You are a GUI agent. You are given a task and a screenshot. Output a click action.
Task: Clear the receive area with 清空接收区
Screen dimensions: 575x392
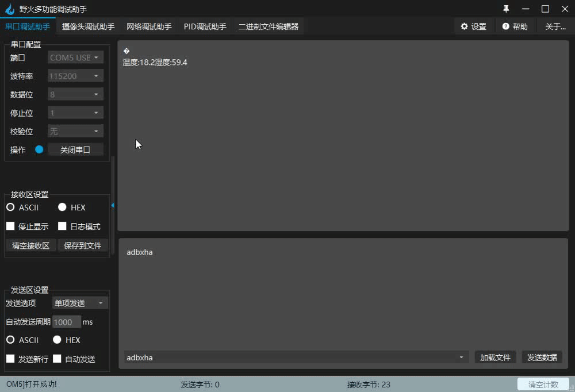click(x=30, y=245)
